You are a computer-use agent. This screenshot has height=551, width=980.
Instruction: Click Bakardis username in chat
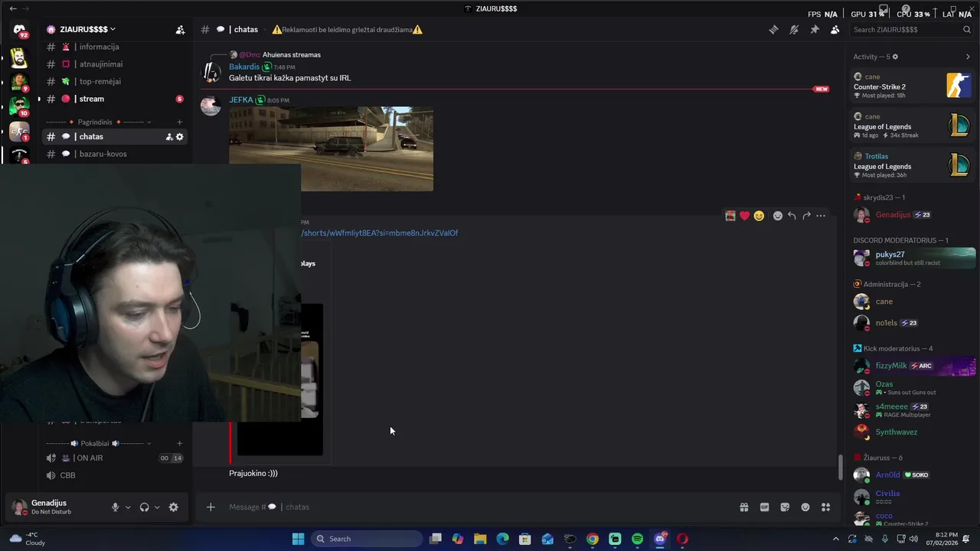click(x=244, y=67)
